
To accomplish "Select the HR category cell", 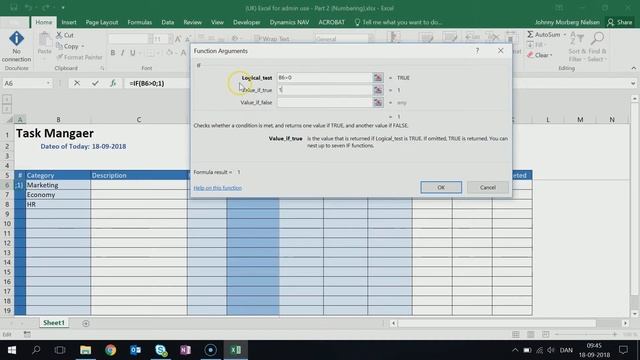I will (58, 204).
